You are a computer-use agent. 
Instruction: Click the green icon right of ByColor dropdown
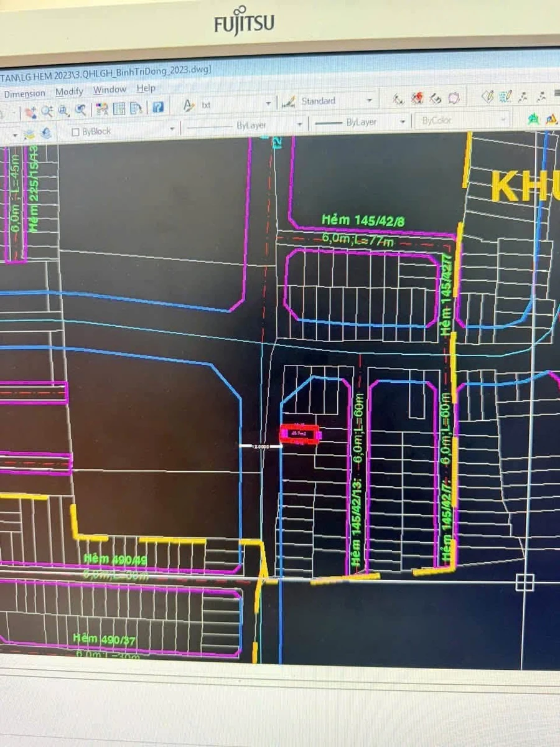click(534, 119)
